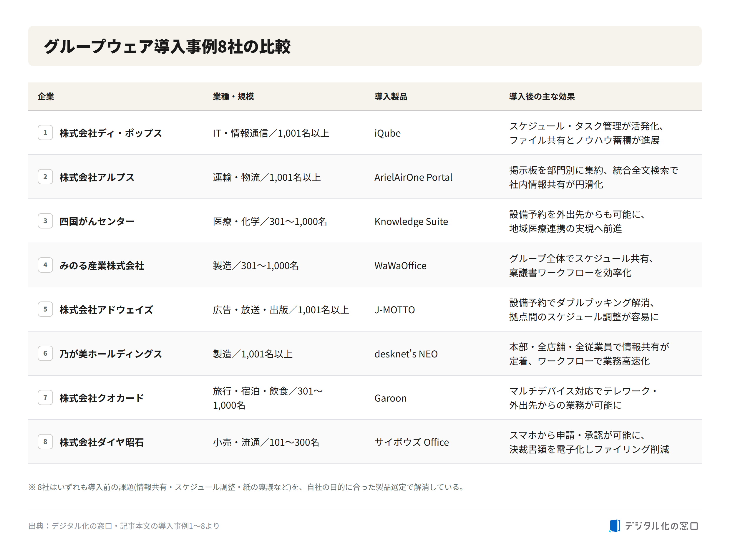
Task: Click the Knowledge Suite product cell
Action: coord(411,221)
